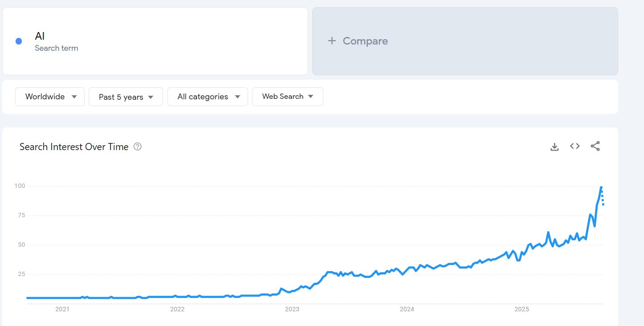The image size is (644, 326).
Task: Open the All categories dropdown
Action: pos(208,97)
